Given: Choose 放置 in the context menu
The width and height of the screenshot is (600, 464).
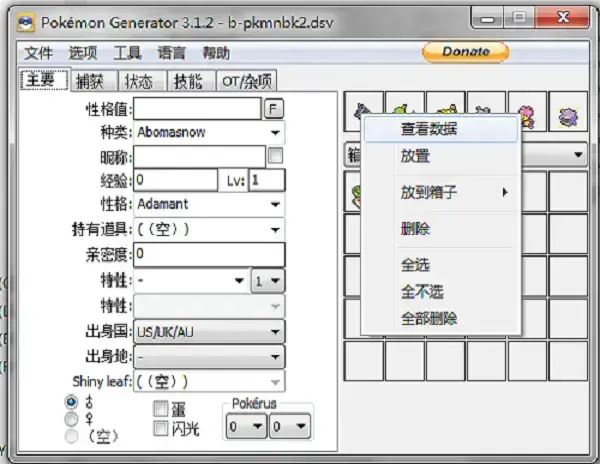Looking at the screenshot, I should (x=441, y=156).
